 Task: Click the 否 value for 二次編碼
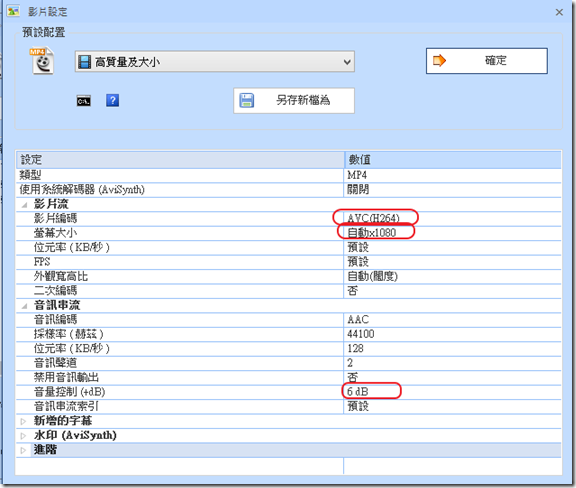coord(353,291)
